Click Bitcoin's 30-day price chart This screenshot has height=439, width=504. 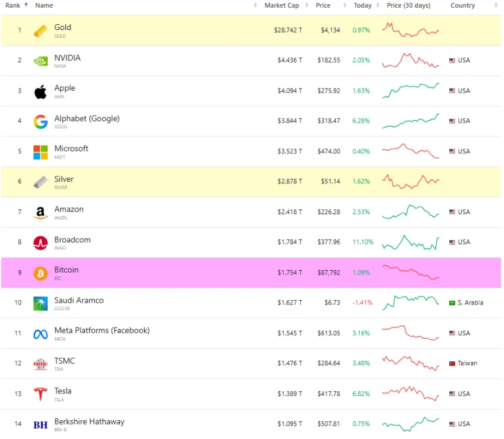pyautogui.click(x=411, y=272)
